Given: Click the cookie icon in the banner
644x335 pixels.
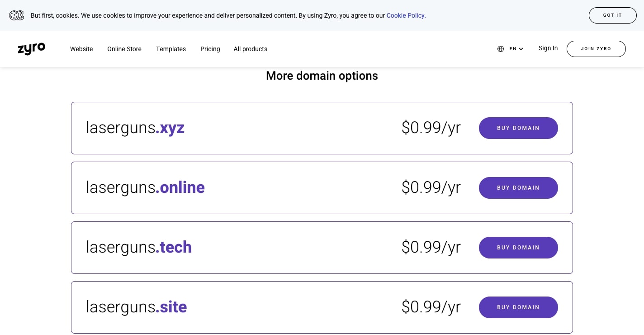Looking at the screenshot, I should pyautogui.click(x=17, y=15).
